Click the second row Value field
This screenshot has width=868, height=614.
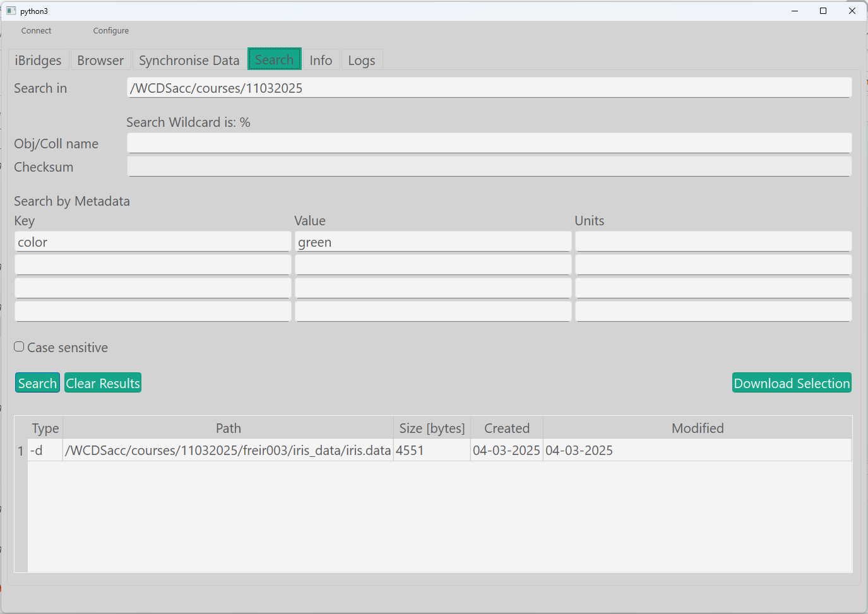[433, 265]
